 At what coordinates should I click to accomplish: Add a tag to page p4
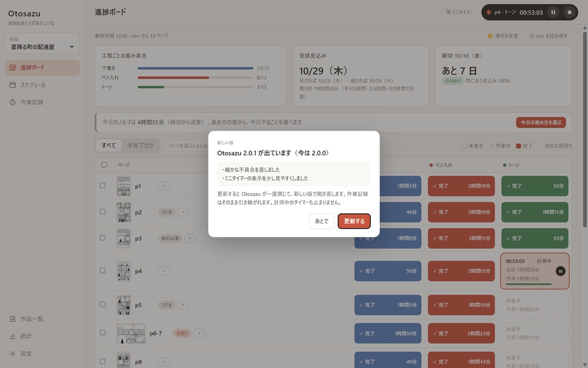point(164,271)
